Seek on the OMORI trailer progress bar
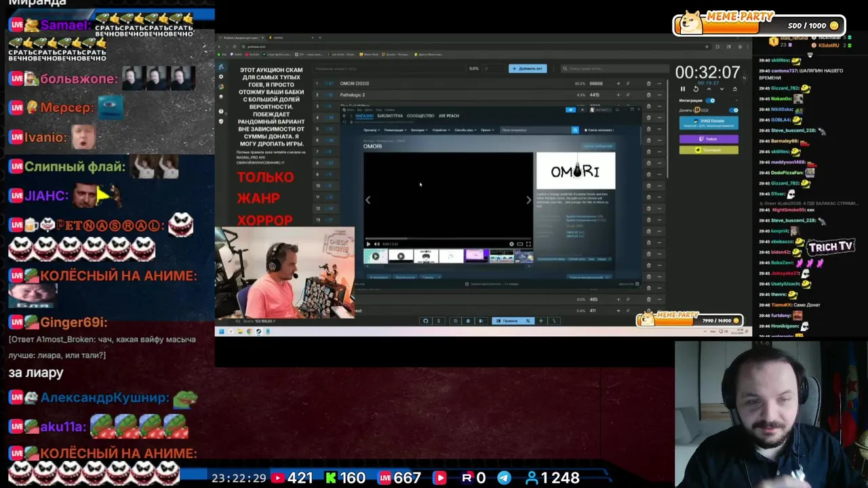 click(448, 239)
